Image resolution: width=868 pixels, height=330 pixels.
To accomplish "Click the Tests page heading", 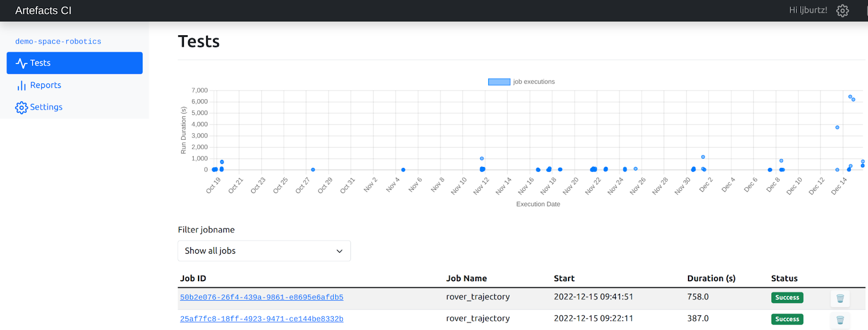I will pyautogui.click(x=199, y=41).
